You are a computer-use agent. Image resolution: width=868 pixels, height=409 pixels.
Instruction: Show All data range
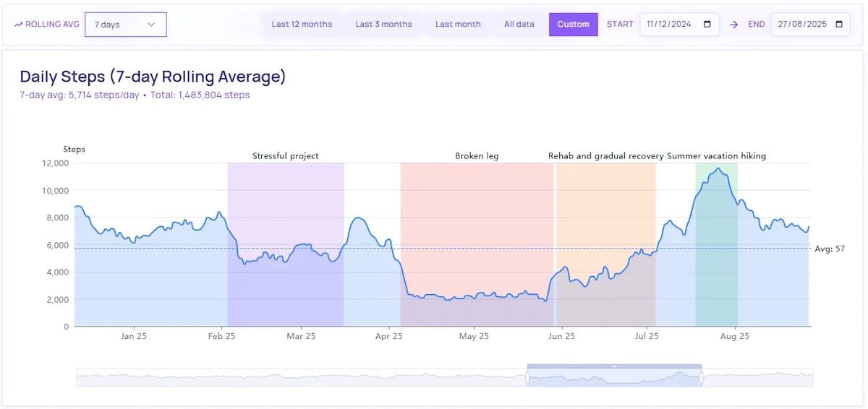pyautogui.click(x=519, y=25)
